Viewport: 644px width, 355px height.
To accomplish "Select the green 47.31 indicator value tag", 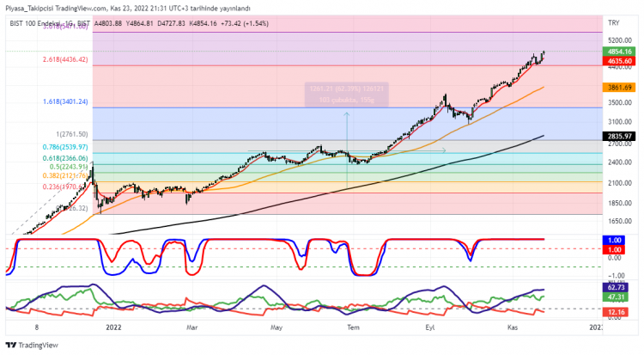I will tap(616, 297).
